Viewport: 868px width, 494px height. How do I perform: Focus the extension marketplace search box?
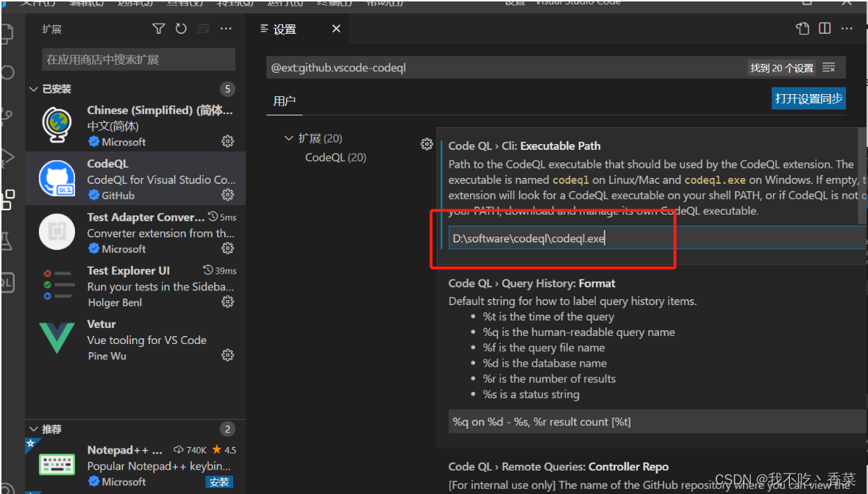coord(138,60)
